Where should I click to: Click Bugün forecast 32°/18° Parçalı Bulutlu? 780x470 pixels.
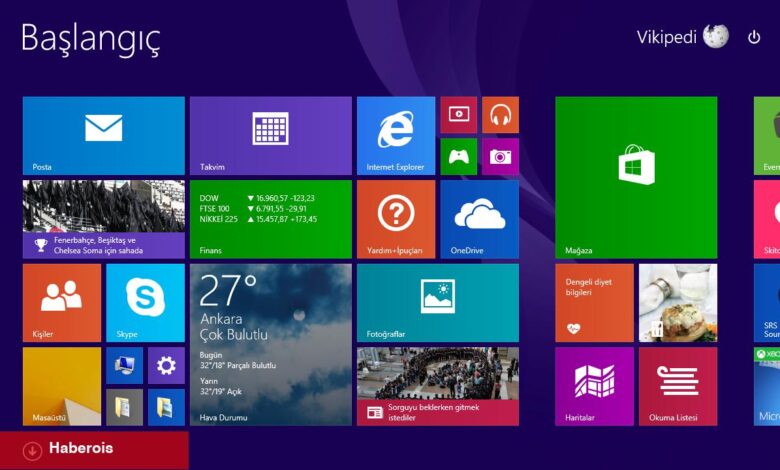(238, 360)
